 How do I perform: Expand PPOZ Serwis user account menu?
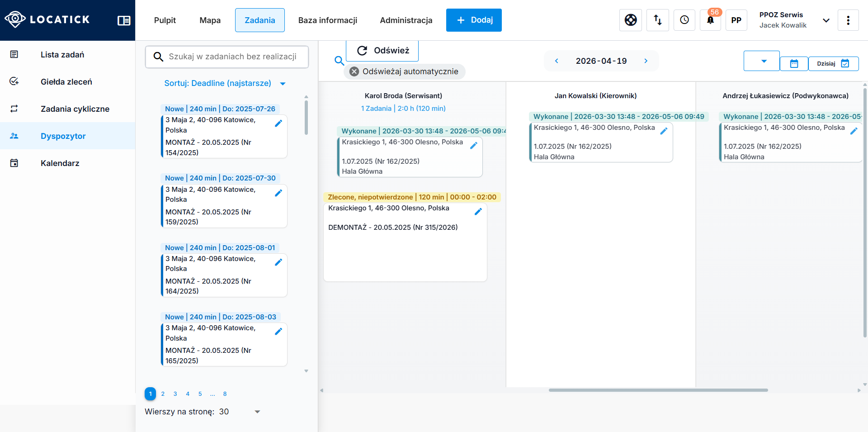[x=826, y=20]
